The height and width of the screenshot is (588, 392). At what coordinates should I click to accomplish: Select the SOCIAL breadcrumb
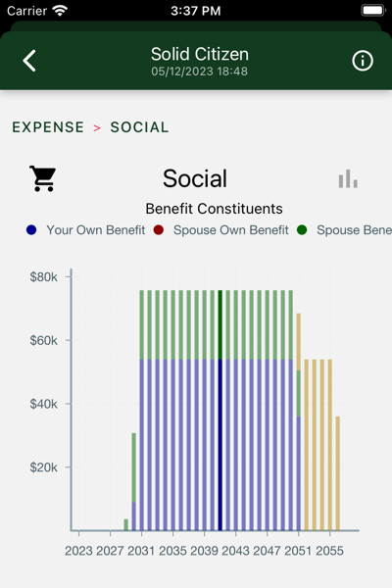point(139,127)
